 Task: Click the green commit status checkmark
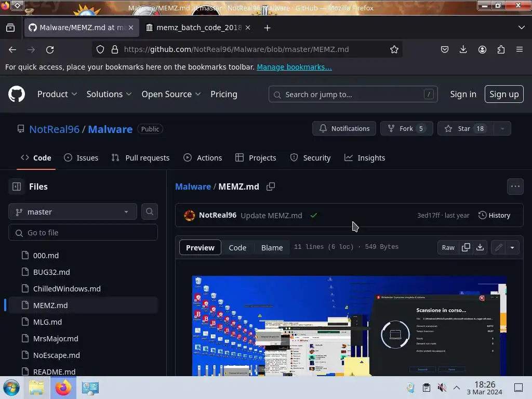[x=314, y=215]
